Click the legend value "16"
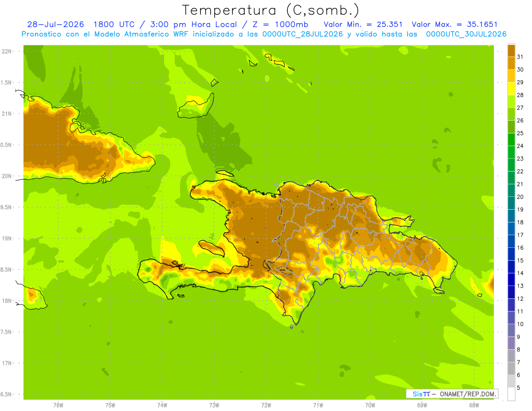This screenshot has width=532, height=411. pyautogui.click(x=520, y=248)
